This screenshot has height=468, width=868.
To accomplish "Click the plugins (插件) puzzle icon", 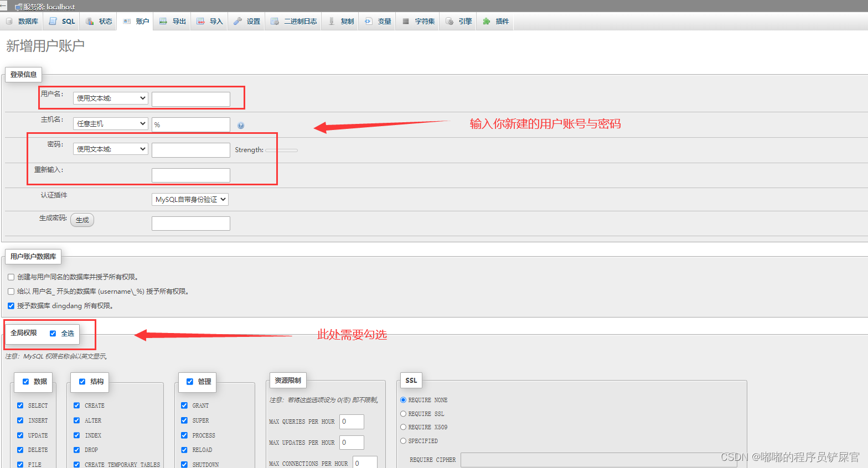I will 487,21.
